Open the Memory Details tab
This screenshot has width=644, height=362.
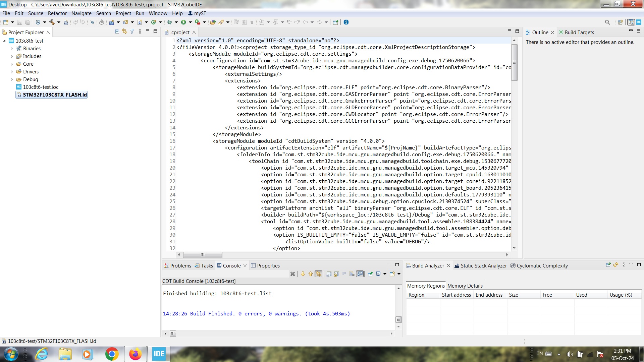click(x=465, y=286)
